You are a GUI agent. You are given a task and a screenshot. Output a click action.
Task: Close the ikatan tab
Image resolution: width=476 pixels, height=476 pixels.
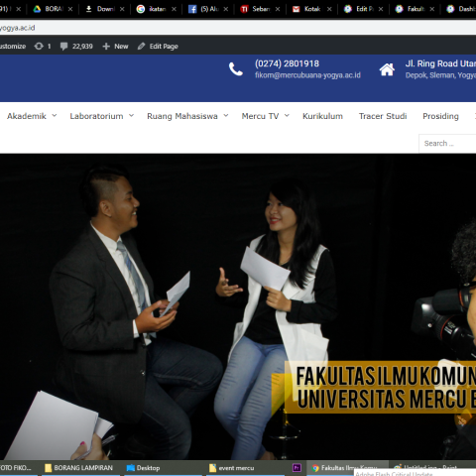click(x=174, y=9)
